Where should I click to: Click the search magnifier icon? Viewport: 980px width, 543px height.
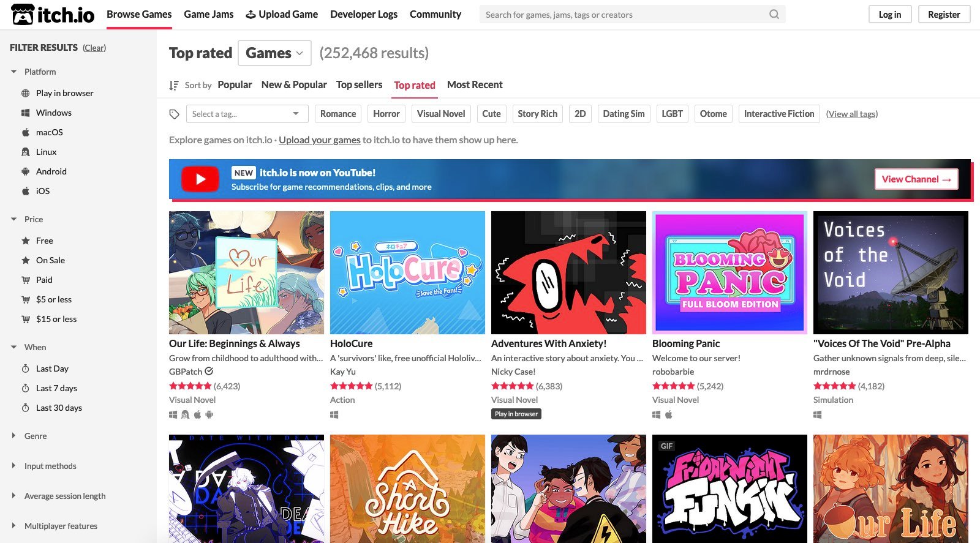click(x=774, y=14)
